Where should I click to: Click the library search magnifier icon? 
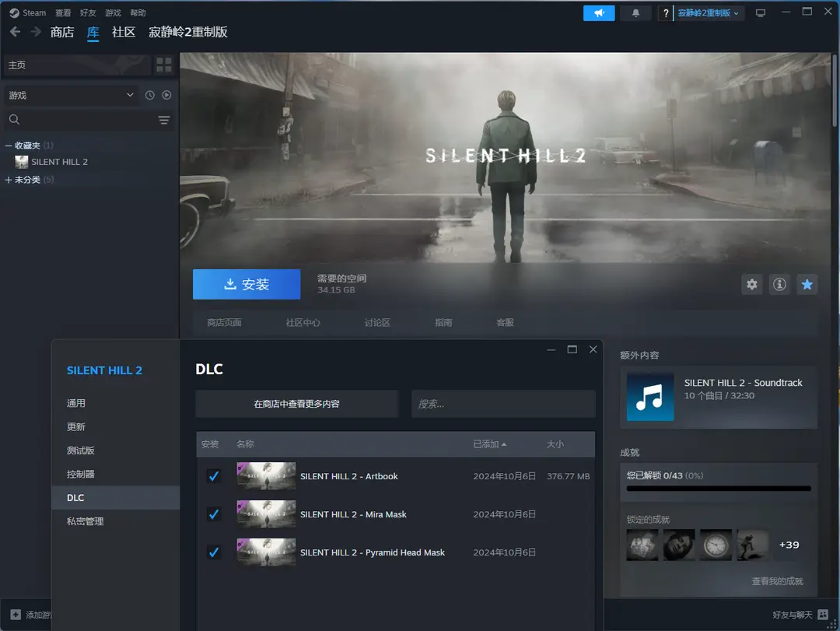click(x=15, y=120)
